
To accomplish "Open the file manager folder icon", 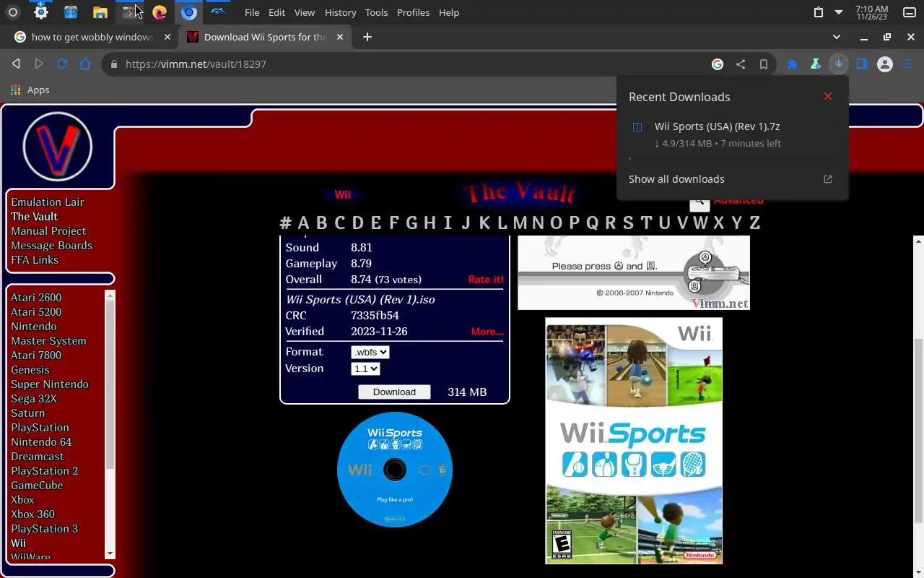I will pos(100,12).
